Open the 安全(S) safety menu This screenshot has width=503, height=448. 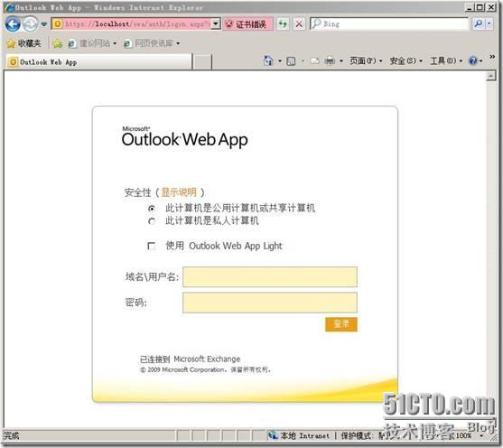pyautogui.click(x=406, y=61)
